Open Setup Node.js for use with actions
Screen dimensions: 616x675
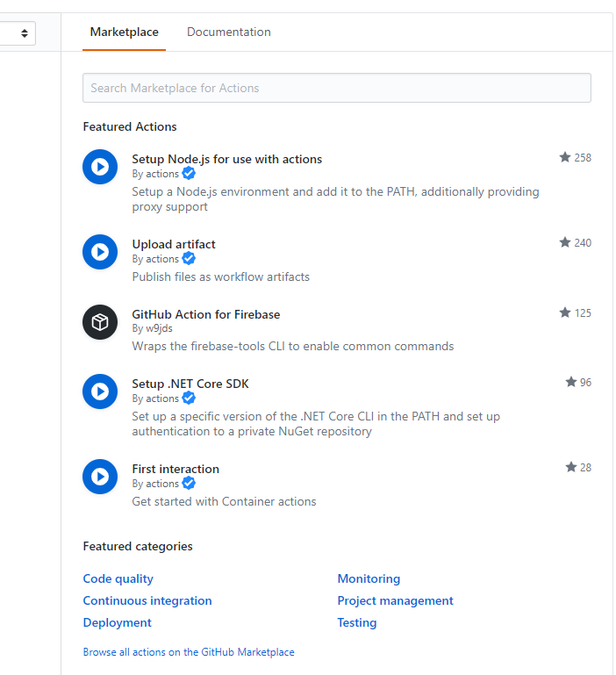227,159
